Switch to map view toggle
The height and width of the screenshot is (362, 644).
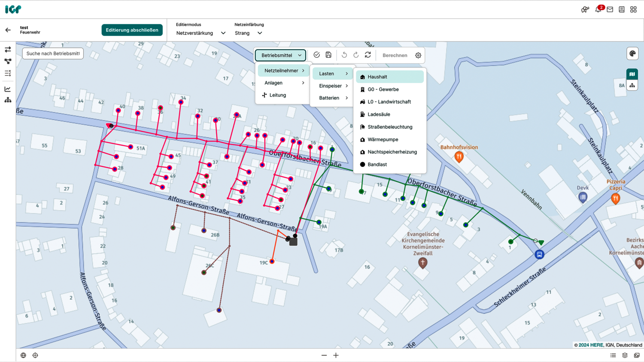pyautogui.click(x=632, y=74)
